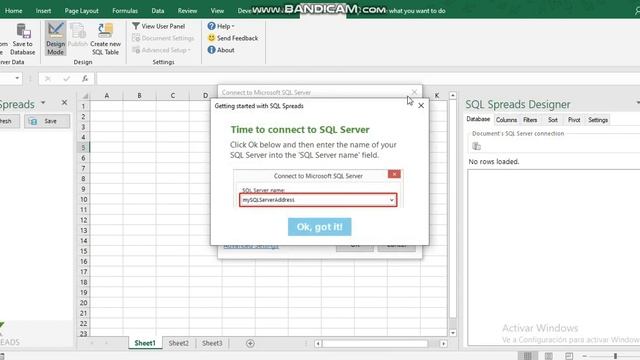Open the Formulas ribbon tab
This screenshot has width=640, height=360.
coord(125,11)
